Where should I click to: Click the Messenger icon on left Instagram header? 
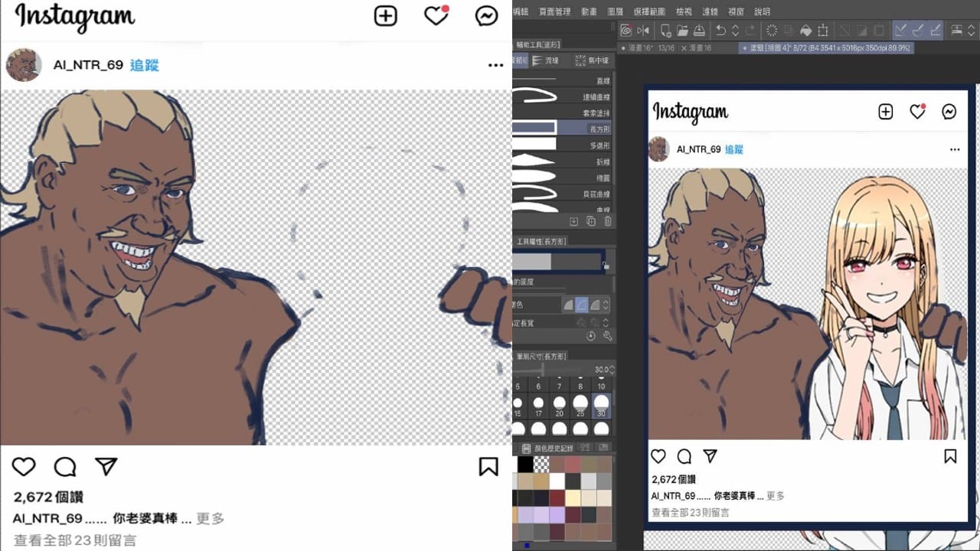pyautogui.click(x=486, y=16)
